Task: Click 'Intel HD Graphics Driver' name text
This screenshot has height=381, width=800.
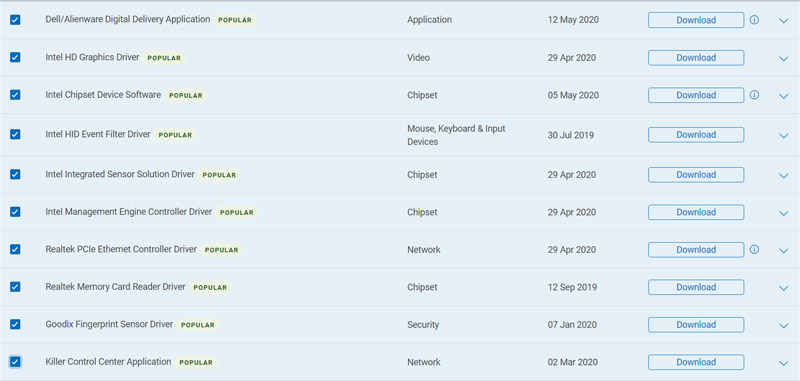Action: (92, 57)
